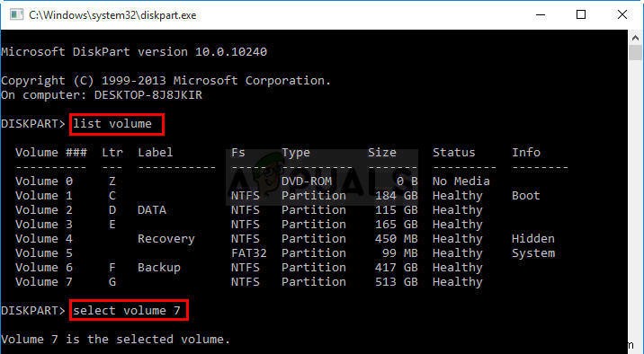This screenshot has width=644, height=354.
Task: Click 'Volume 5' row text
Action: [44, 253]
